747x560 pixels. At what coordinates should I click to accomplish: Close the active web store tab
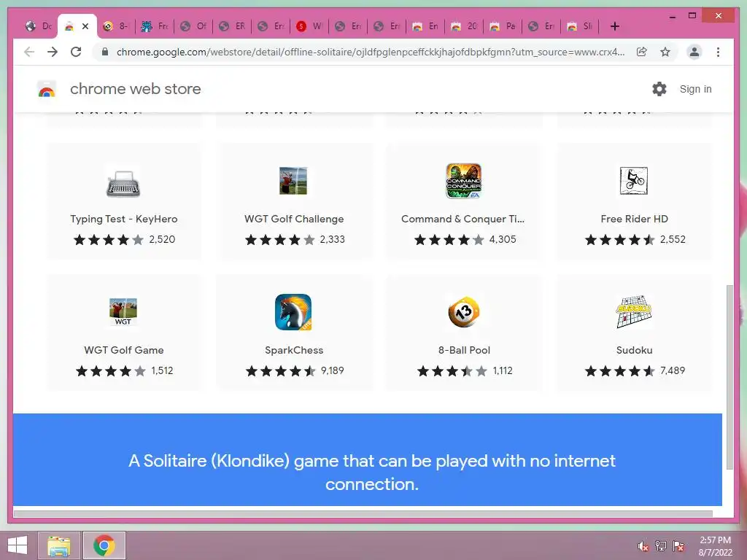(85, 26)
